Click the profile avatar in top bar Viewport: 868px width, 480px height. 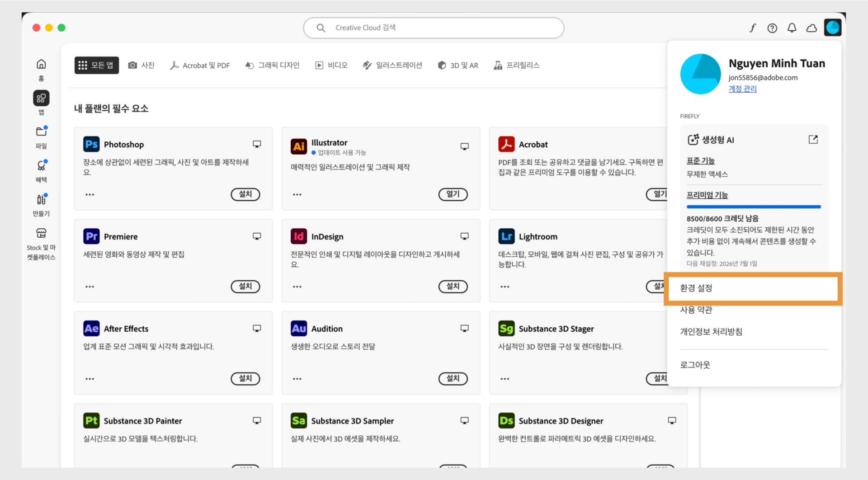point(832,28)
